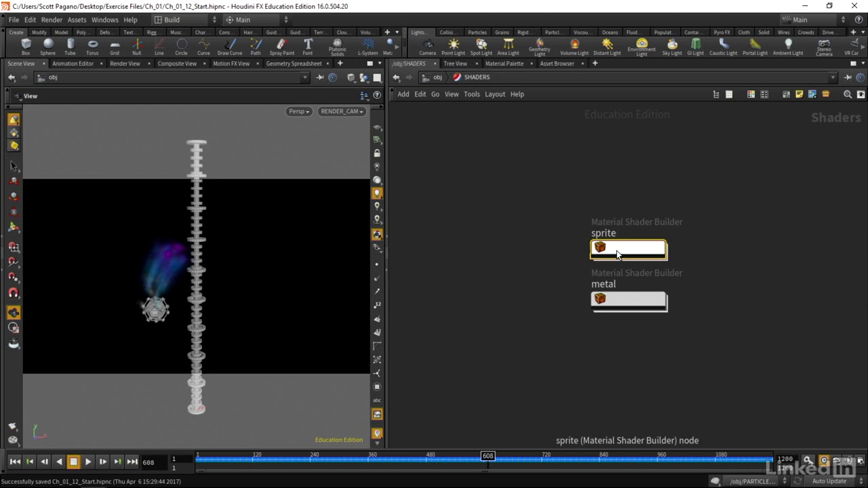Select the Circle shelf tool
Viewport: 868px width, 488px height.
[181, 47]
